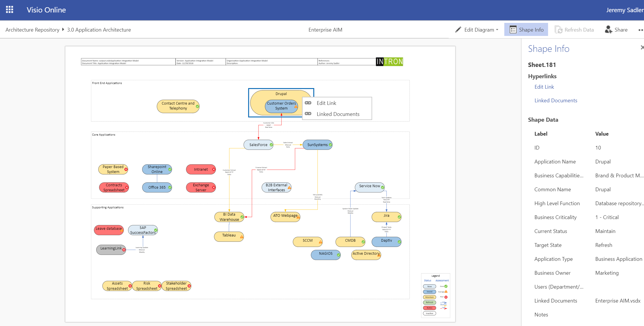Image resolution: width=644 pixels, height=326 pixels.
Task: Open the more options ellipsis menu
Action: 641,30
